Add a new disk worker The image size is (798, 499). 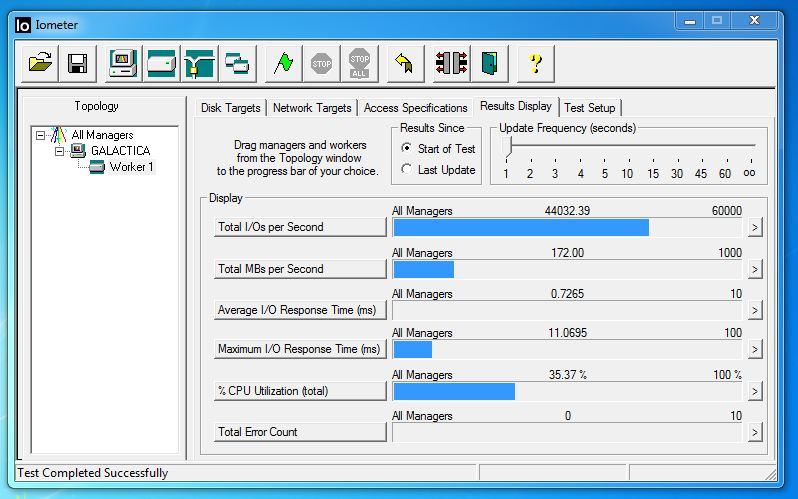pos(161,63)
